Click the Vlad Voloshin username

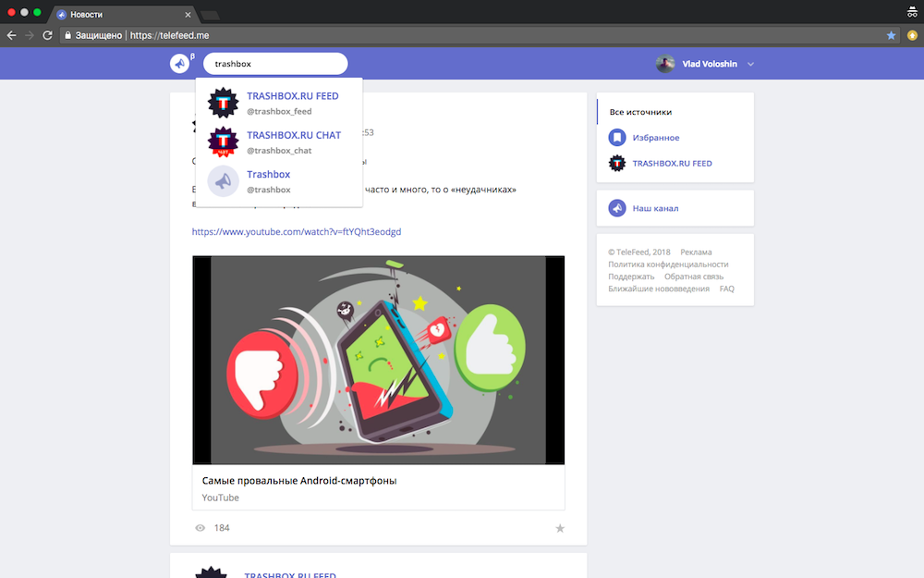click(710, 64)
